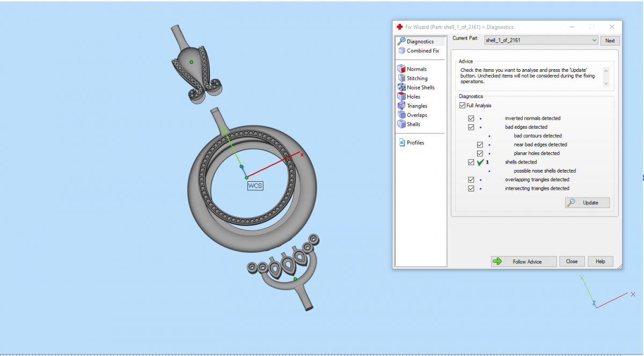Open the Normals fix icon
The width and height of the screenshot is (644, 356).
401,69
